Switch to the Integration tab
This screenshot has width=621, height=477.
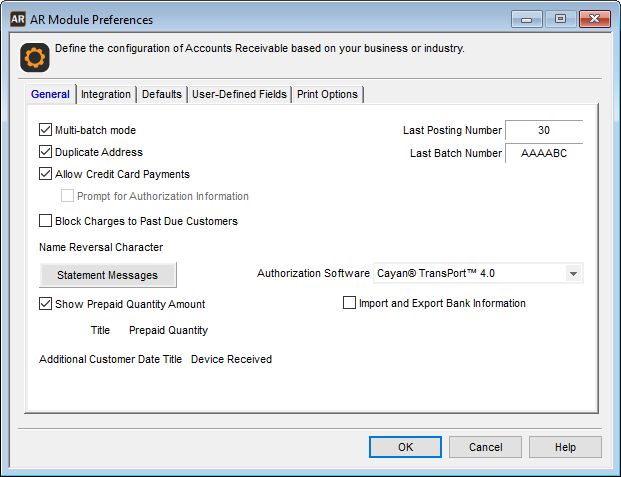pos(106,94)
